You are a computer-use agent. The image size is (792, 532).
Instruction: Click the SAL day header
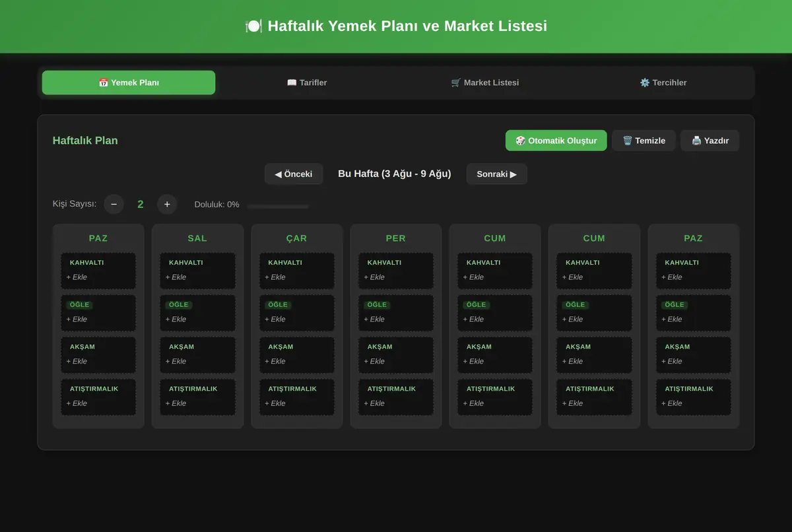tap(197, 238)
